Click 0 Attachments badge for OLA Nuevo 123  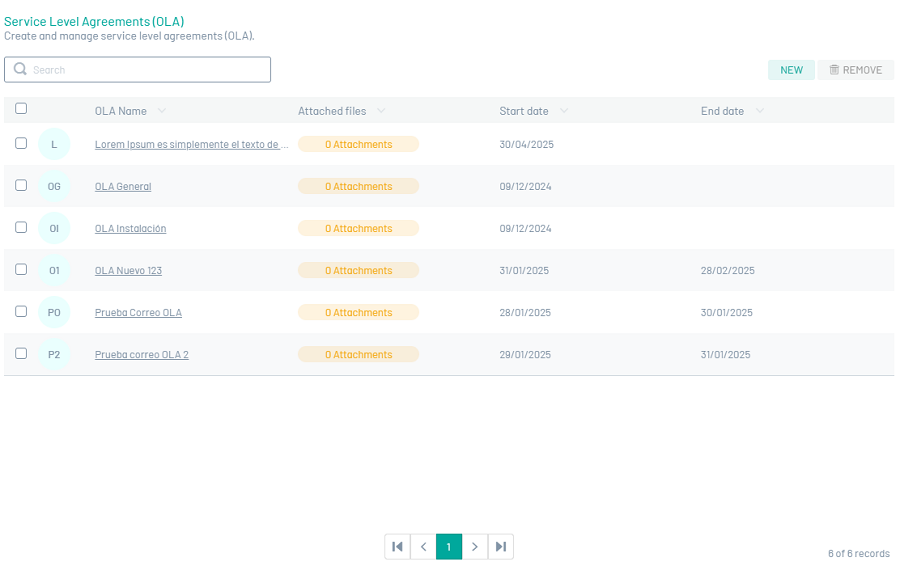tap(358, 270)
